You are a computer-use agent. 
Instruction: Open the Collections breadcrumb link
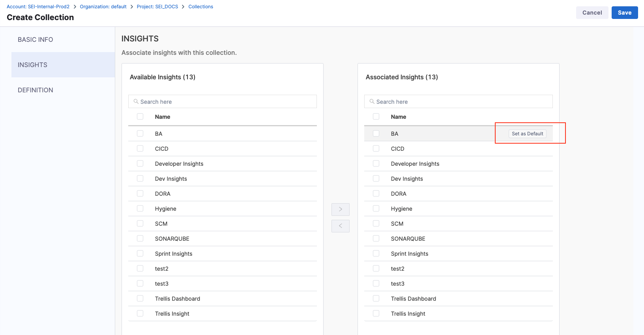click(200, 7)
